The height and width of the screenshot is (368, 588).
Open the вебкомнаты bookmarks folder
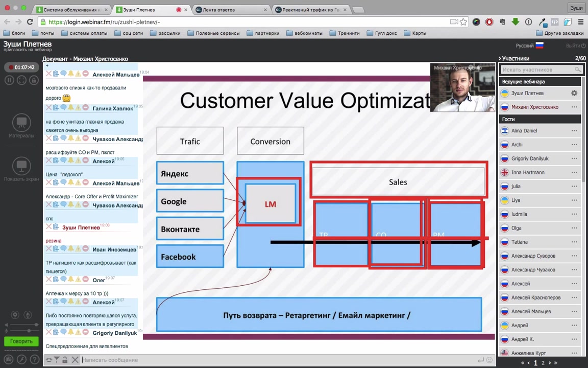(x=304, y=33)
